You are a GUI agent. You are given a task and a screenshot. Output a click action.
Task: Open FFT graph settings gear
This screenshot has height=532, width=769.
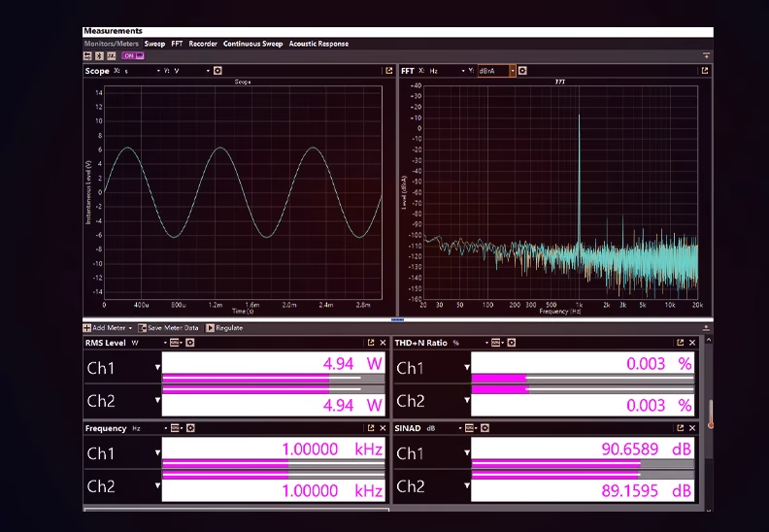522,71
